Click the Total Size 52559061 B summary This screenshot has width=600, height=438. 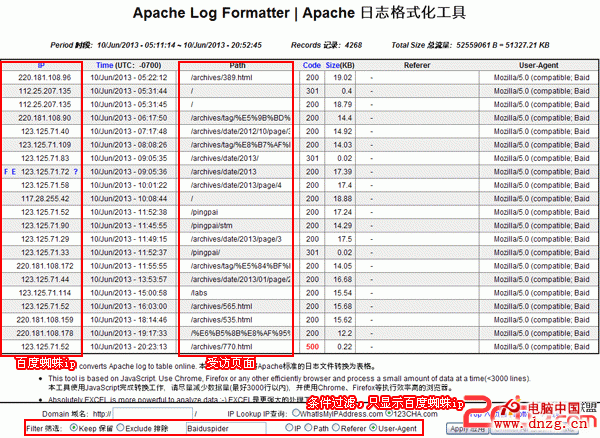click(470, 45)
